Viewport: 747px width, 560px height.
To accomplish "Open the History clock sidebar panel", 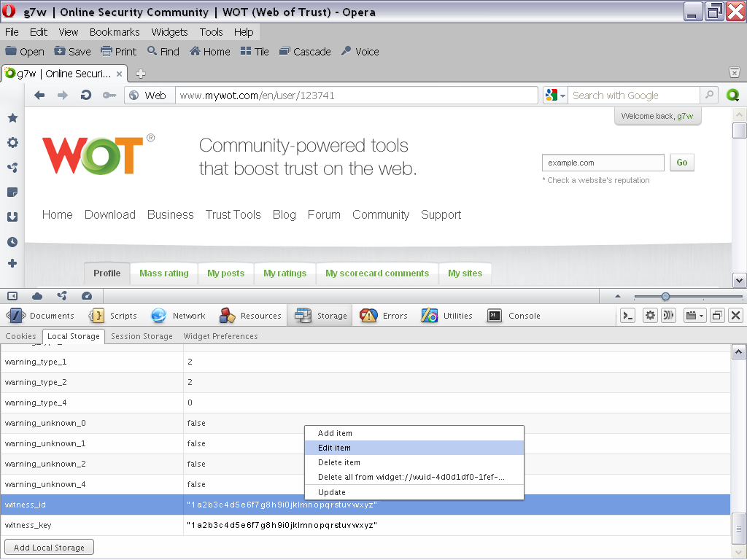I will click(x=12, y=242).
